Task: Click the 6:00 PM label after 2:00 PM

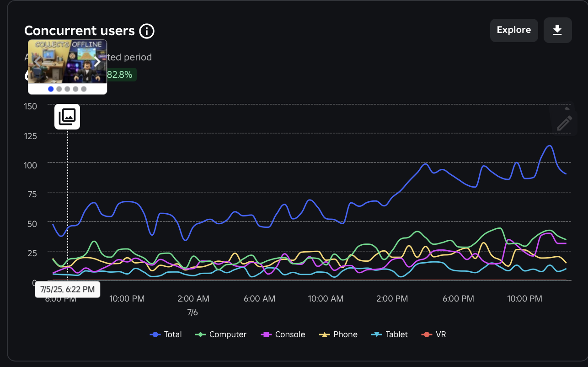Action: tap(458, 299)
